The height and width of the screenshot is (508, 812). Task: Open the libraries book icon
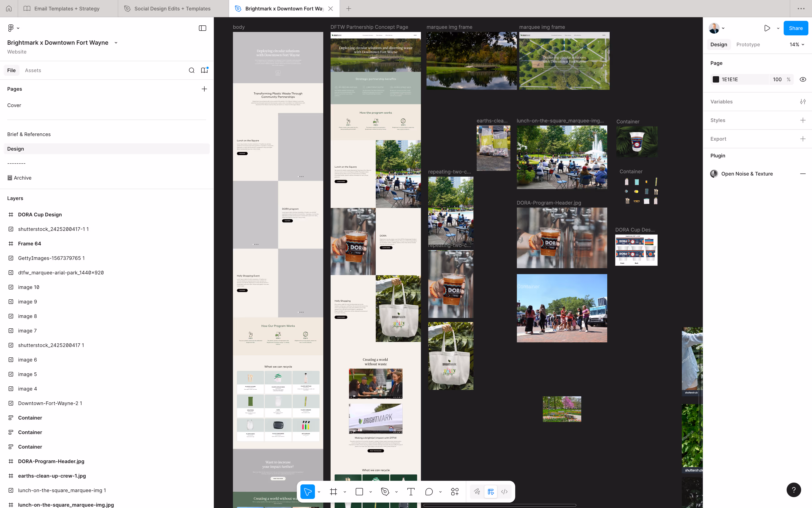204,70
